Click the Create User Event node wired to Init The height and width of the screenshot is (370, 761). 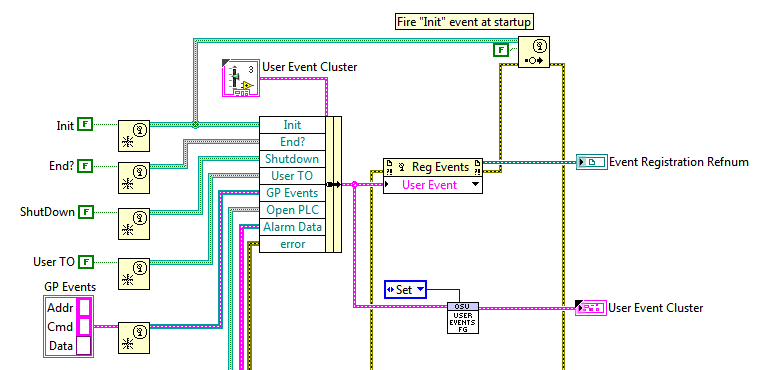(134, 136)
